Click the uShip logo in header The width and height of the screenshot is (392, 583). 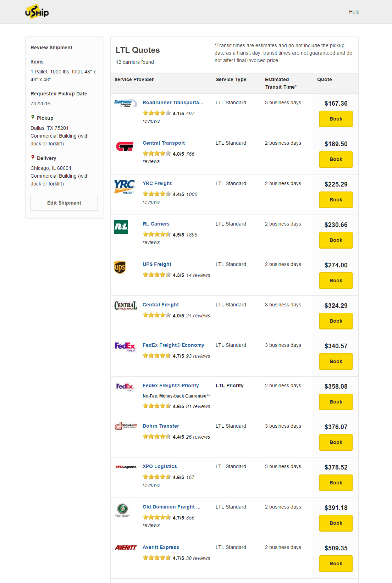(37, 12)
